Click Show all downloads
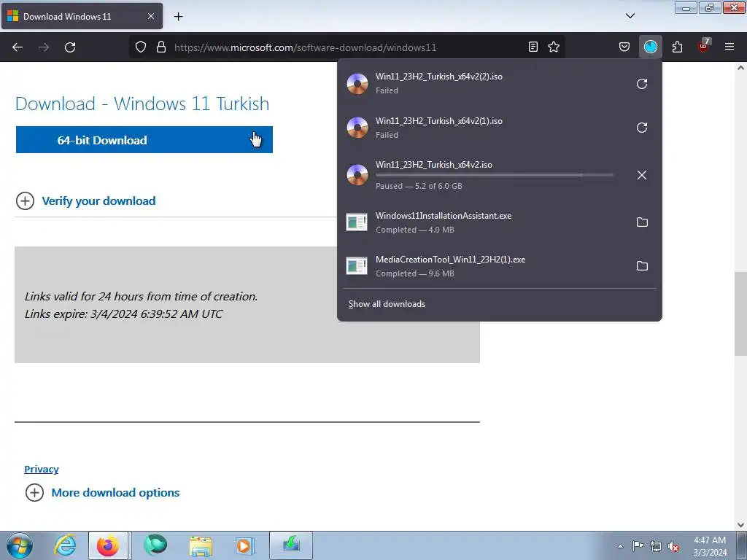 [387, 304]
